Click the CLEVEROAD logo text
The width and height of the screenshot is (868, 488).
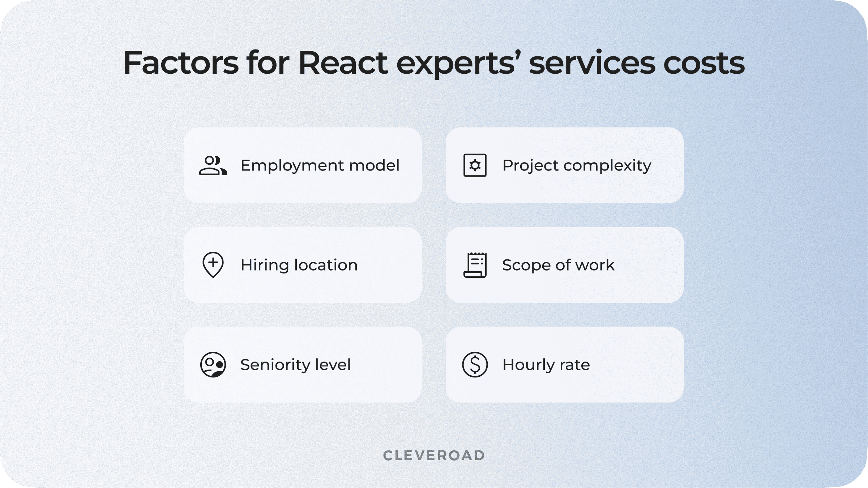(434, 455)
